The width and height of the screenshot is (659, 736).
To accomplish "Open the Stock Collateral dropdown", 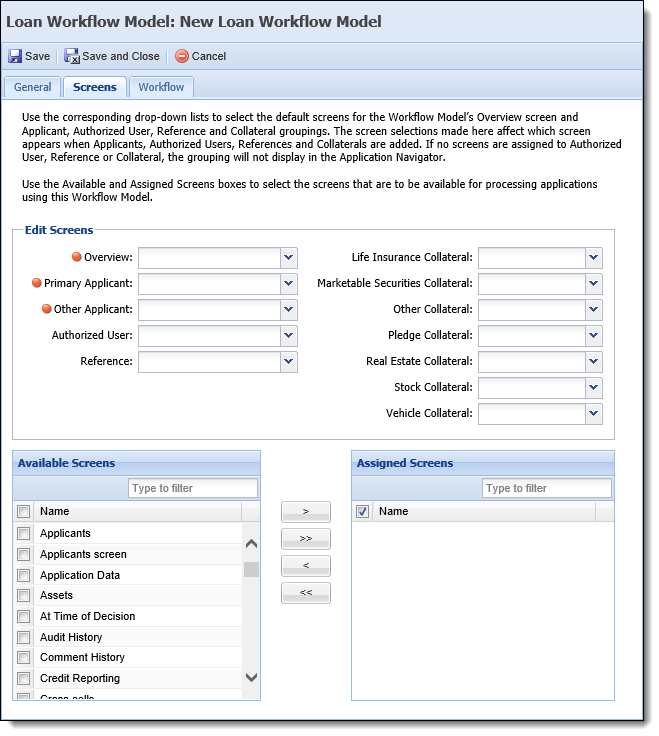I will point(594,388).
